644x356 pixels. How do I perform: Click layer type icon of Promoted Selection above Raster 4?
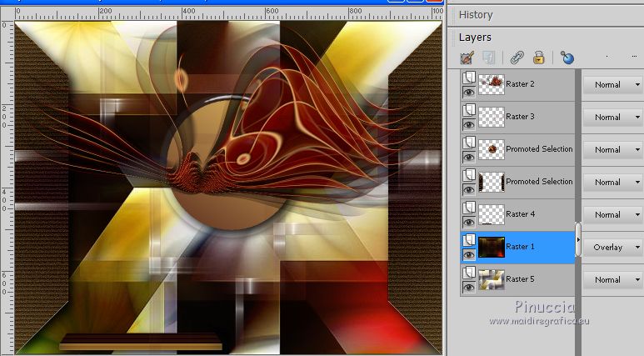tap(469, 175)
